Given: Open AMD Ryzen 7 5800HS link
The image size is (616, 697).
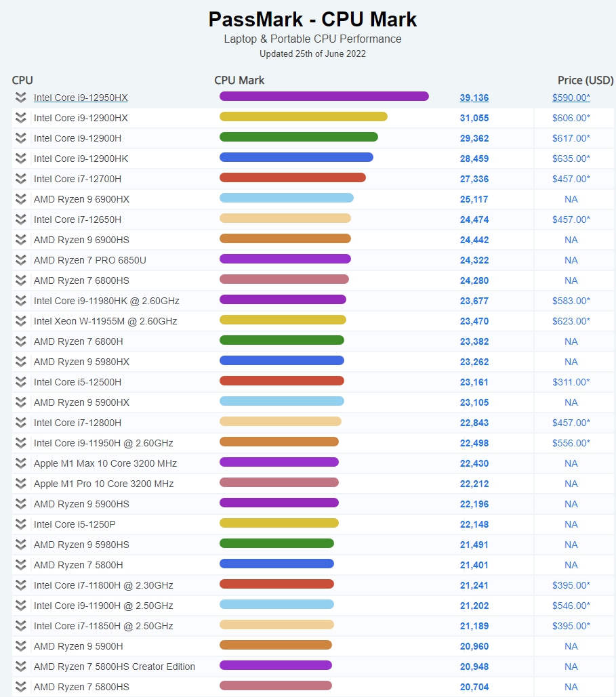Looking at the screenshot, I should click(81, 688).
